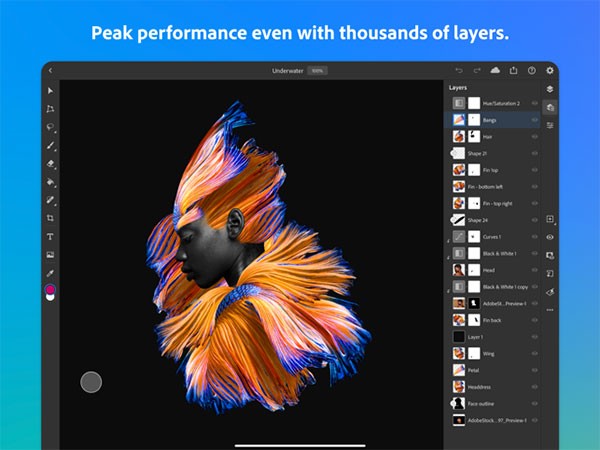
Task: Open the cloud sync status icon
Action: [x=495, y=71]
